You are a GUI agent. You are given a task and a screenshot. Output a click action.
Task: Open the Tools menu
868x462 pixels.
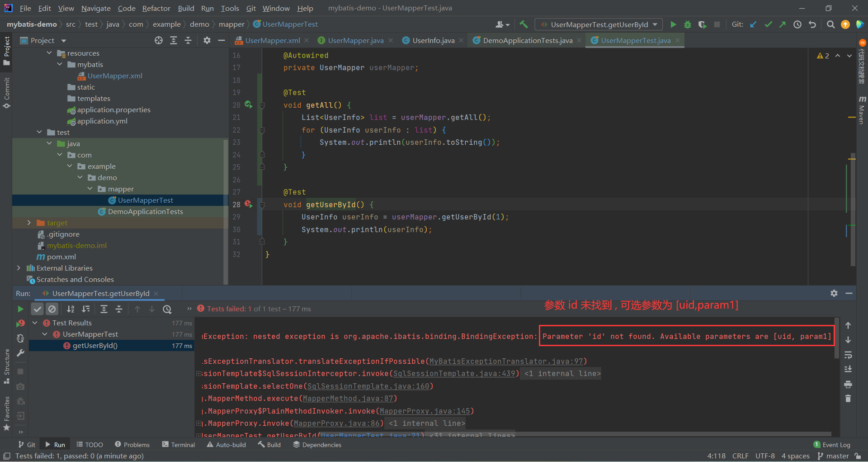click(x=230, y=8)
